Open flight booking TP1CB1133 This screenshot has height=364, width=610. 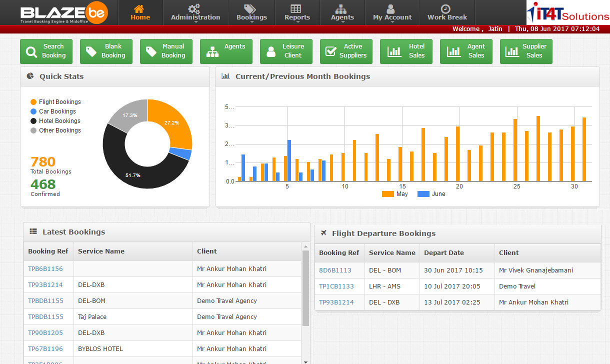point(336,286)
